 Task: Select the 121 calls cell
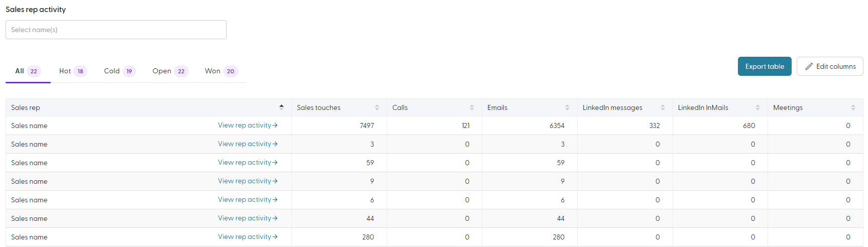(435, 126)
